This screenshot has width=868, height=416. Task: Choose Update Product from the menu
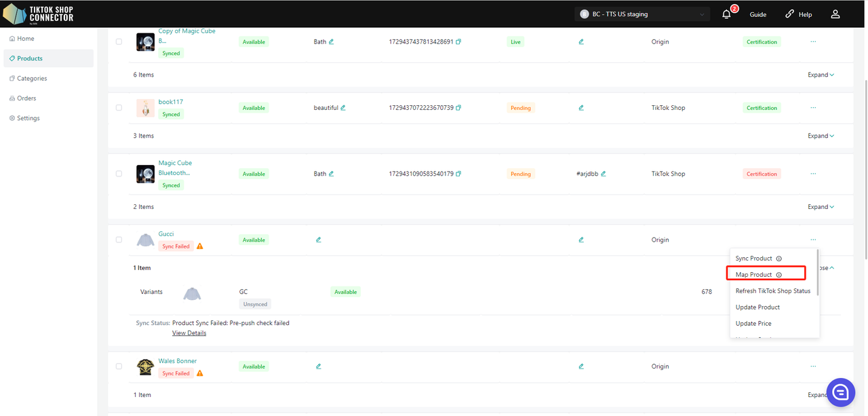757,307
